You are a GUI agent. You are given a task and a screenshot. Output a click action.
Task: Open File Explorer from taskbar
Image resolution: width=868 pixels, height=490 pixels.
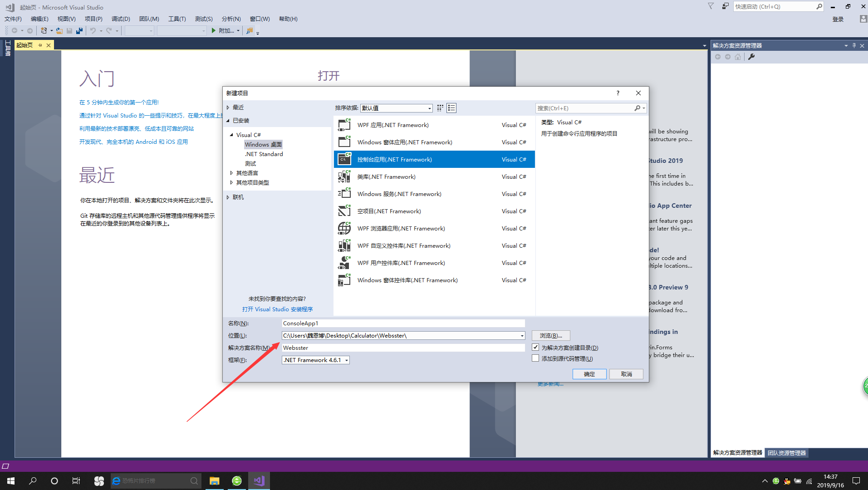coord(214,481)
